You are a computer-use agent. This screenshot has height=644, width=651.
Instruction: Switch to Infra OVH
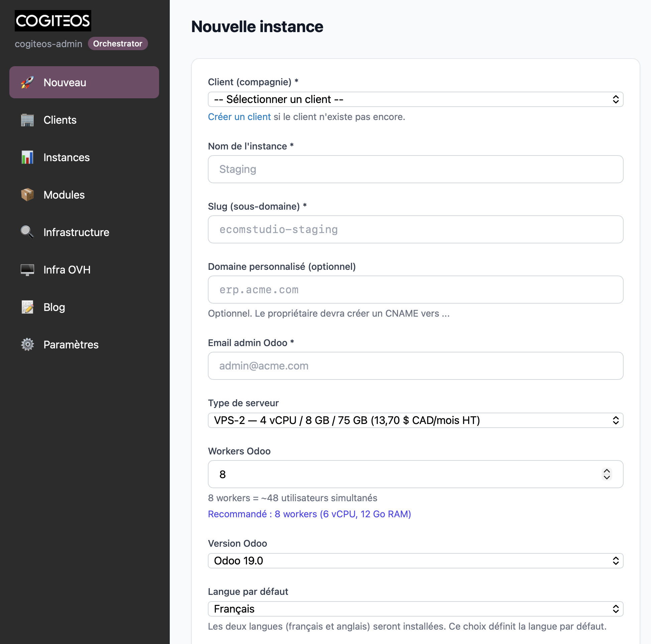point(84,270)
